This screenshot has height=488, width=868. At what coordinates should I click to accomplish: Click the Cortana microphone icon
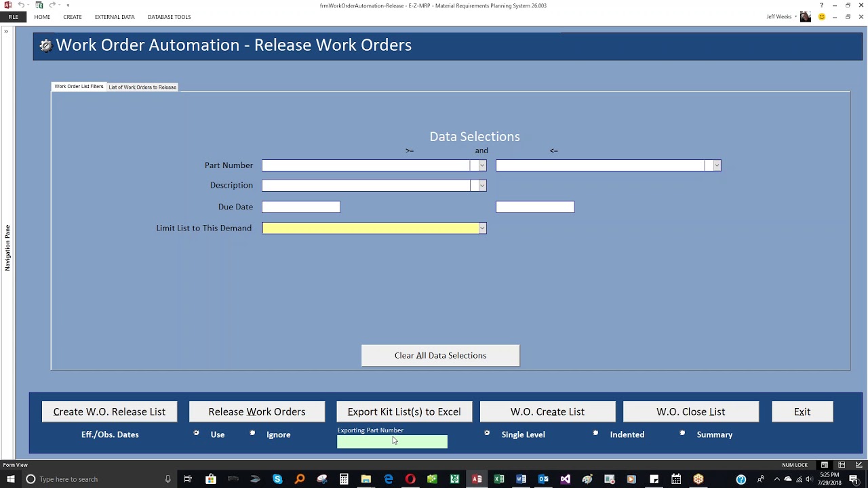point(167,479)
